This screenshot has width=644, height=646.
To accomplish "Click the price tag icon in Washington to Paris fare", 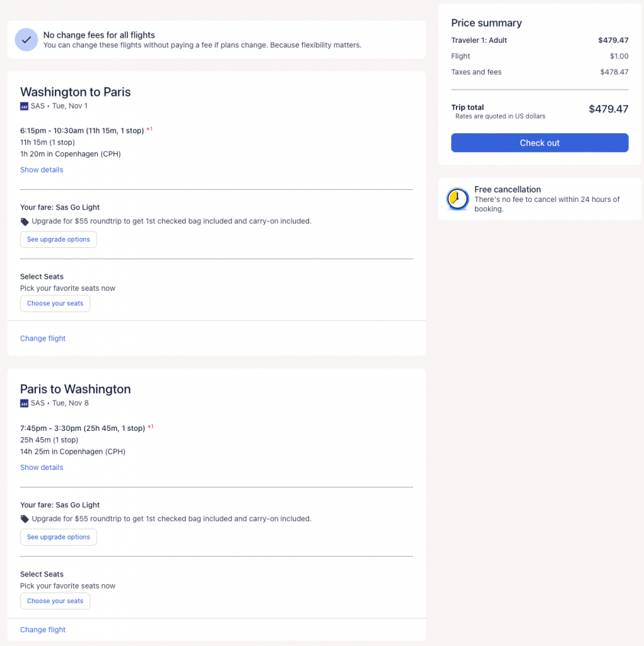I will click(25, 221).
